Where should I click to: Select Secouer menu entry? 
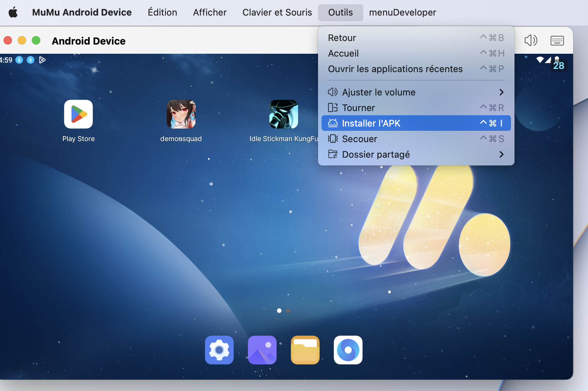click(x=416, y=139)
